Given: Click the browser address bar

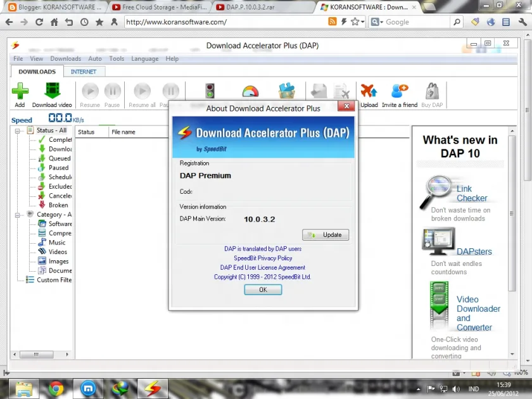Looking at the screenshot, I should click(x=224, y=22).
